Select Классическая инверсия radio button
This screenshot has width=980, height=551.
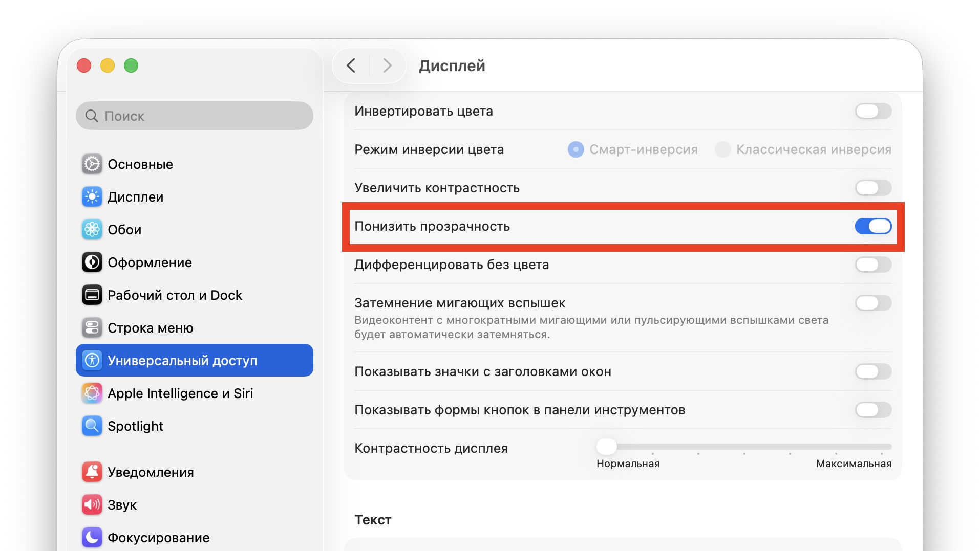[x=722, y=149]
